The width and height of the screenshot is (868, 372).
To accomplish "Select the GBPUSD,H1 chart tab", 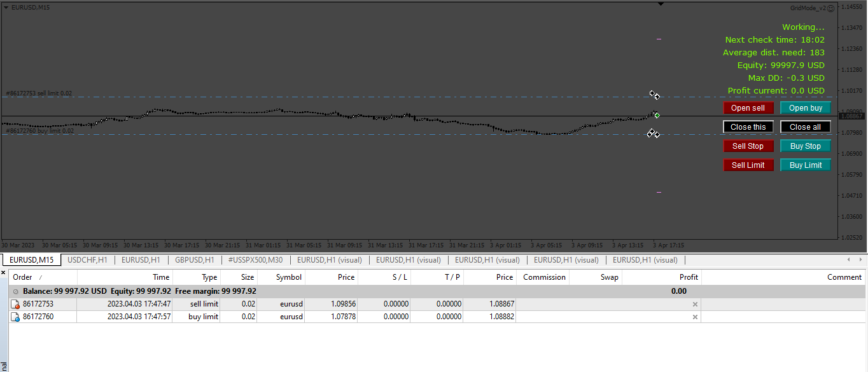I will (194, 259).
